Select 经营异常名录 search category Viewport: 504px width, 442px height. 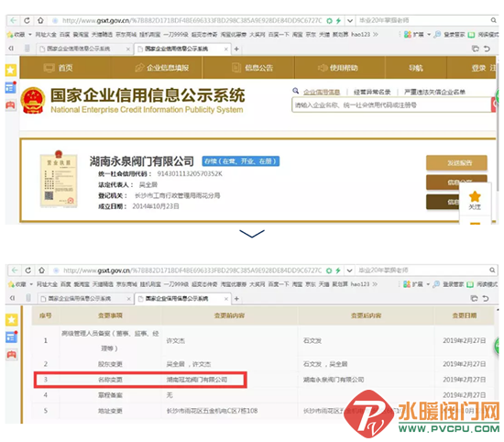coord(372,92)
